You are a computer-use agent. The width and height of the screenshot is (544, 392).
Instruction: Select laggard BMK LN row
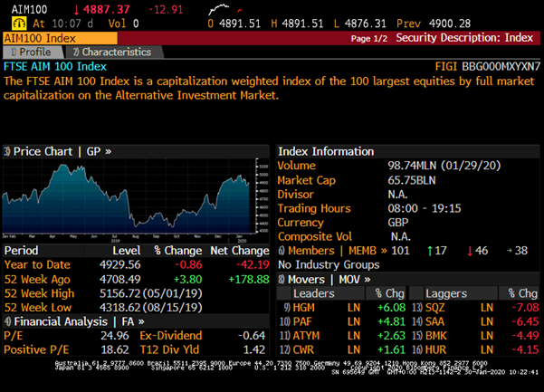tap(475, 336)
